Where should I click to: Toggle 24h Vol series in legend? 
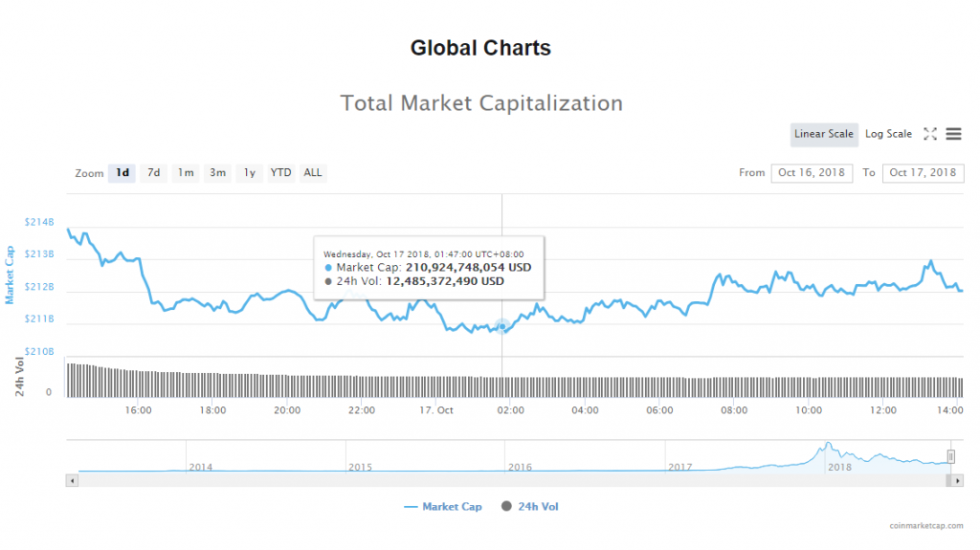[529, 506]
